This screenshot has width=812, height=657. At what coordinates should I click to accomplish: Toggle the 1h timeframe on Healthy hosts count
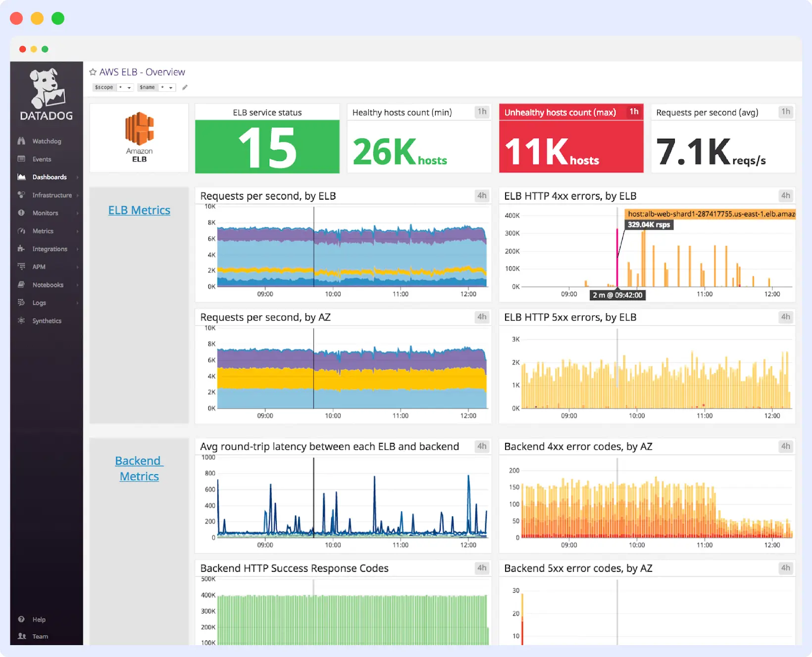[482, 112]
